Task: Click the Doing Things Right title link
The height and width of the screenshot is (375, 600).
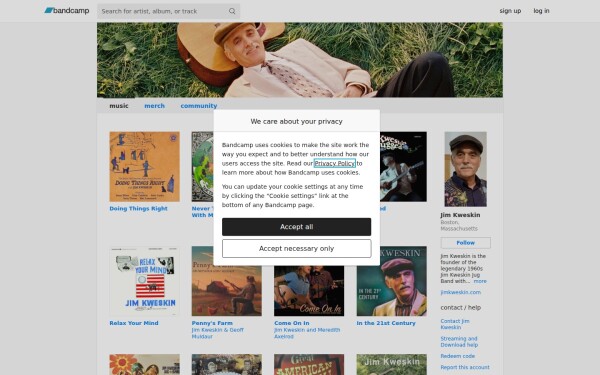Action: click(138, 209)
